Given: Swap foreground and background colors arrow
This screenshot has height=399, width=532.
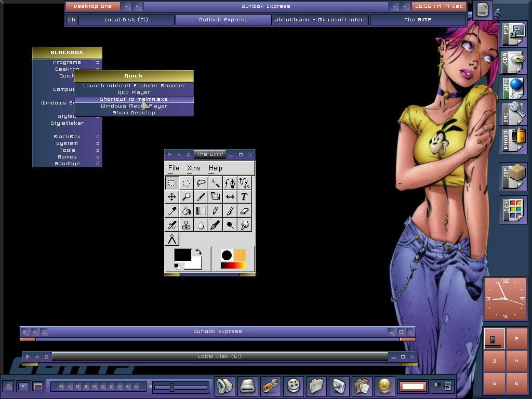Looking at the screenshot, I should pos(198,252).
